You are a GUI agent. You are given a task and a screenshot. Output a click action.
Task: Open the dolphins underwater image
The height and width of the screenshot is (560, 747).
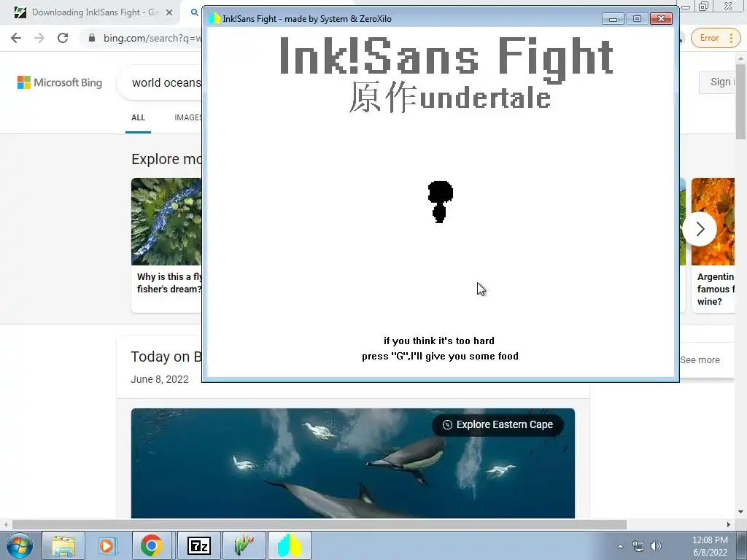coord(353,463)
